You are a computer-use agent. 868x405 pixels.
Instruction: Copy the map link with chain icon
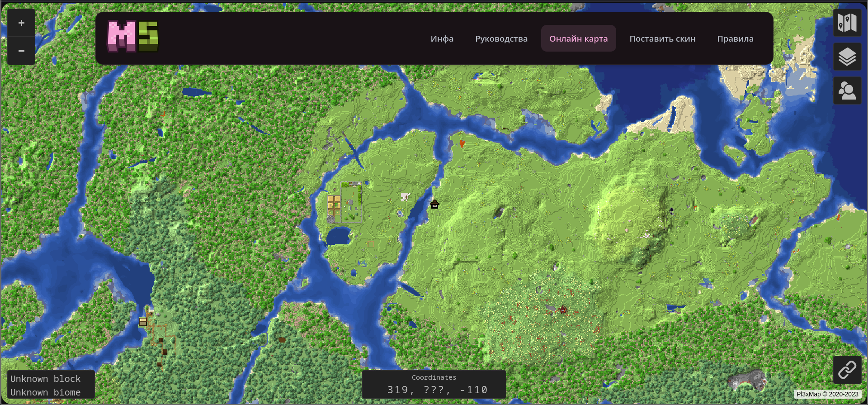pyautogui.click(x=847, y=370)
